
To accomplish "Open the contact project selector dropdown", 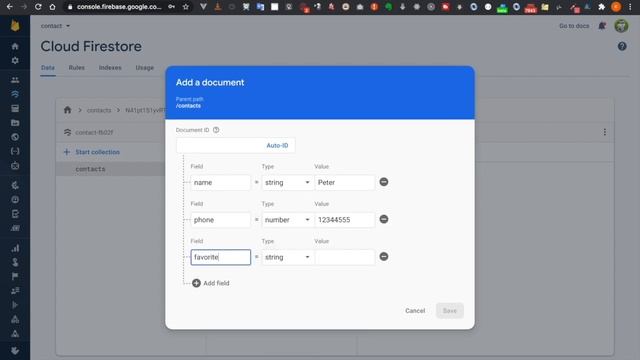I will [x=55, y=26].
